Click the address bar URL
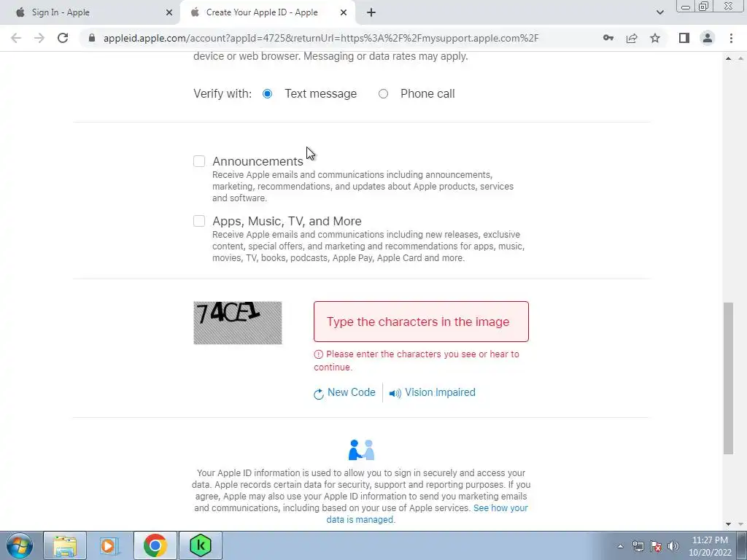The height and width of the screenshot is (560, 747). 321,38
